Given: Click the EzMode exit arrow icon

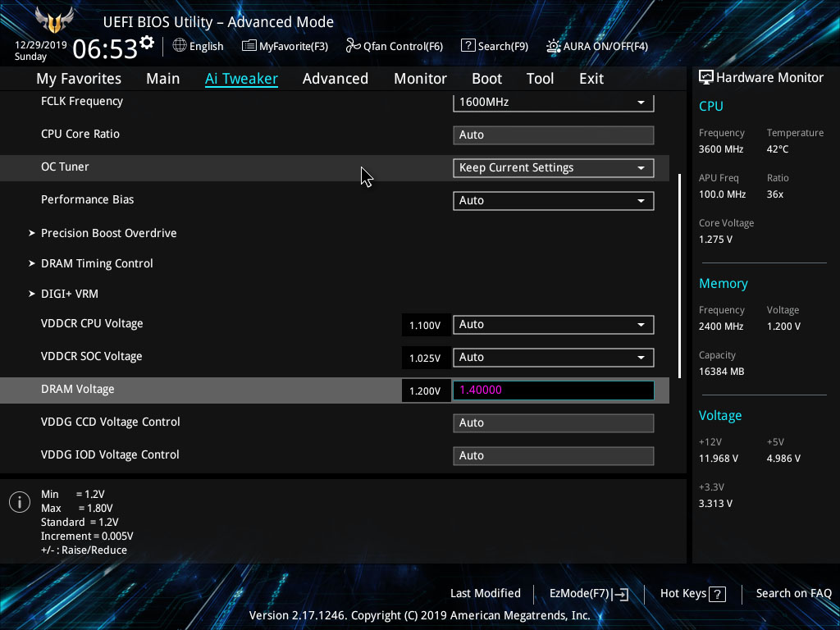Looking at the screenshot, I should 620,594.
